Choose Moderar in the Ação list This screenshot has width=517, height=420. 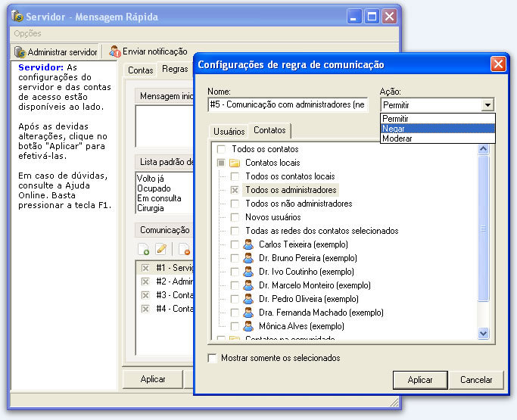point(438,138)
